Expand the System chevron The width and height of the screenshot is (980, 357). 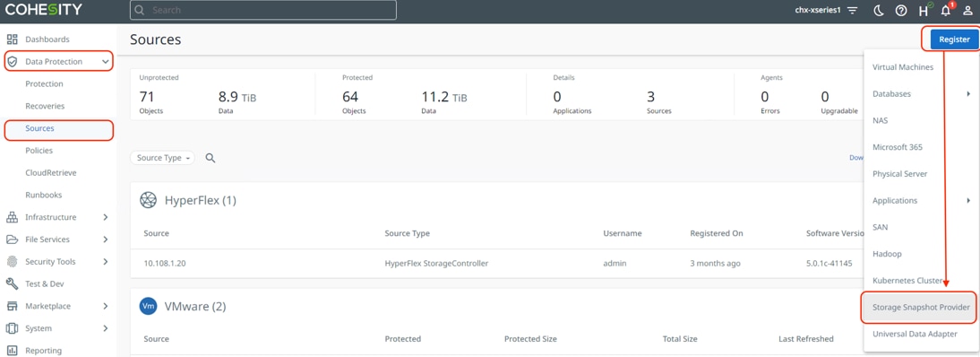point(106,328)
